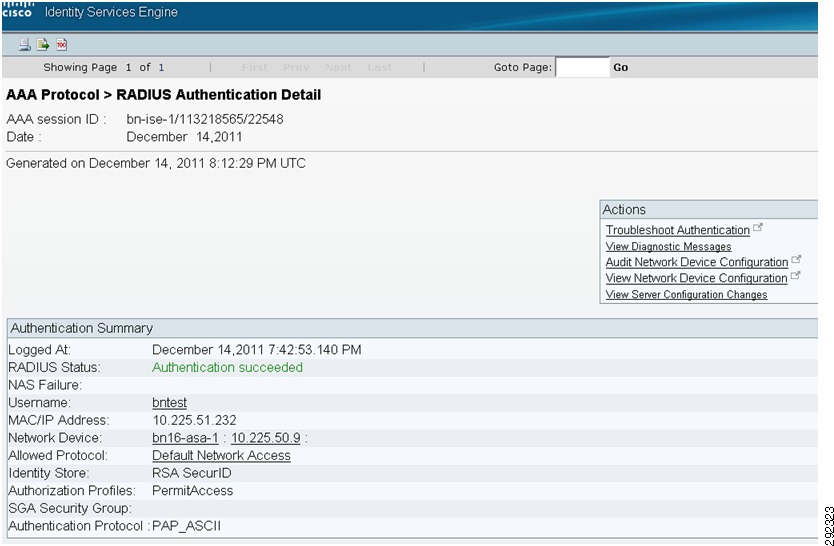Click the Identity Services Engine title

[x=111, y=12]
